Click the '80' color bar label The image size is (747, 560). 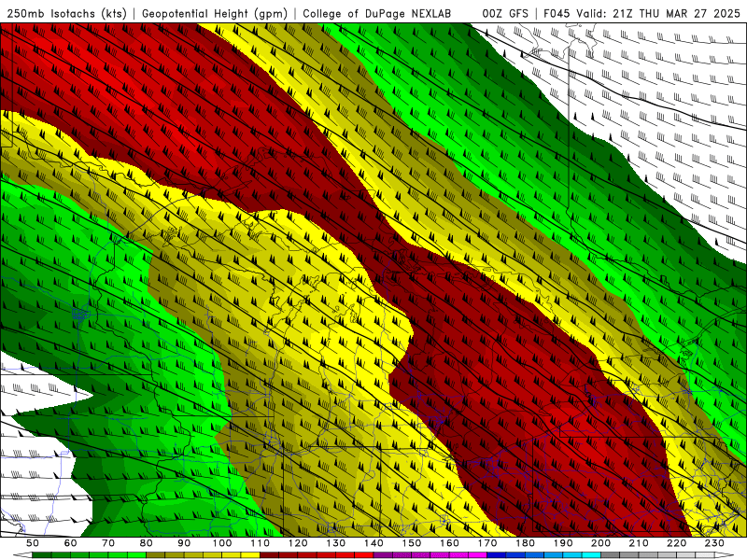pyautogui.click(x=147, y=543)
